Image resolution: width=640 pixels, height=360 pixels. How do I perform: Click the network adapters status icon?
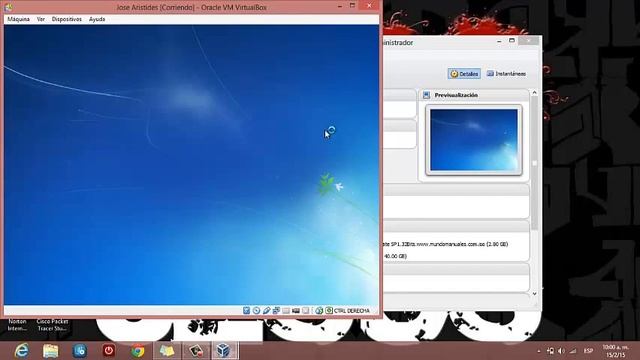click(x=276, y=311)
